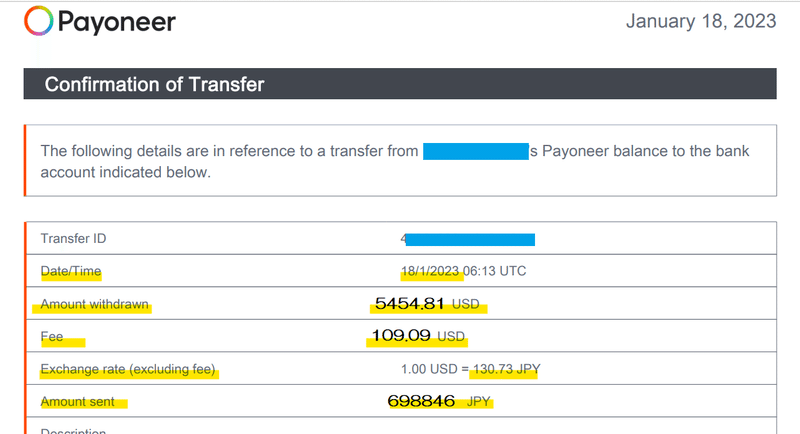This screenshot has width=800, height=434.
Task: Click the 18/1/2023 06:13 UTC value
Action: click(463, 271)
